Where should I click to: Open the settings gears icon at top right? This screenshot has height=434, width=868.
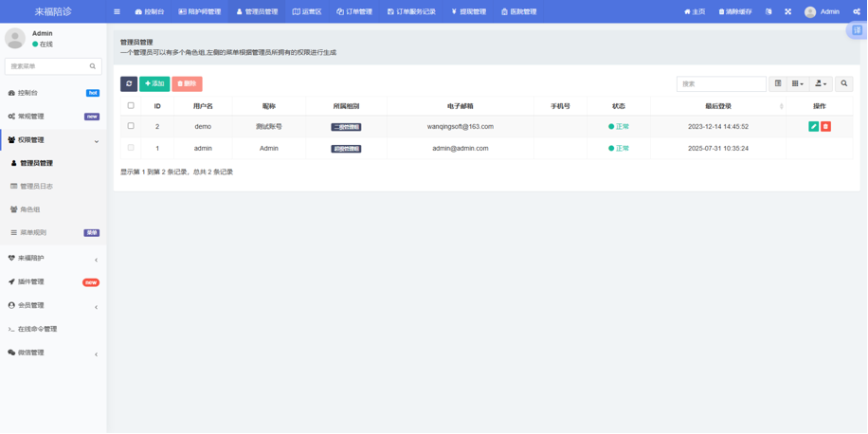click(x=857, y=12)
